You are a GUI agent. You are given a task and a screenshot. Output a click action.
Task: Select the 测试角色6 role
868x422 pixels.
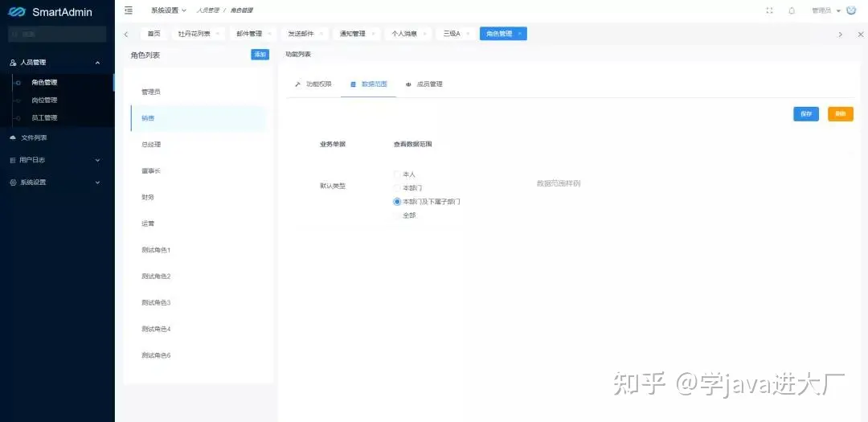coord(199,355)
